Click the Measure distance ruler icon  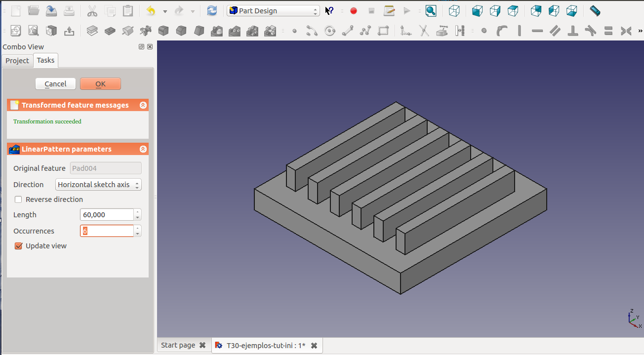595,10
